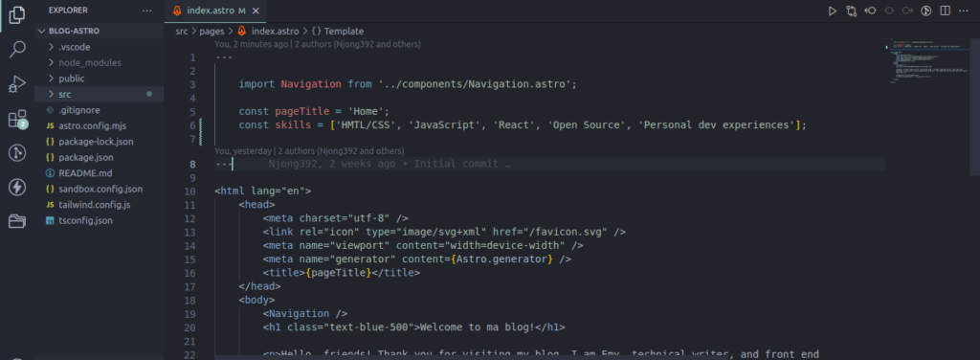980x360 pixels.
Task: Toggle file blame icon in editor toolbar
Action: (x=926, y=11)
